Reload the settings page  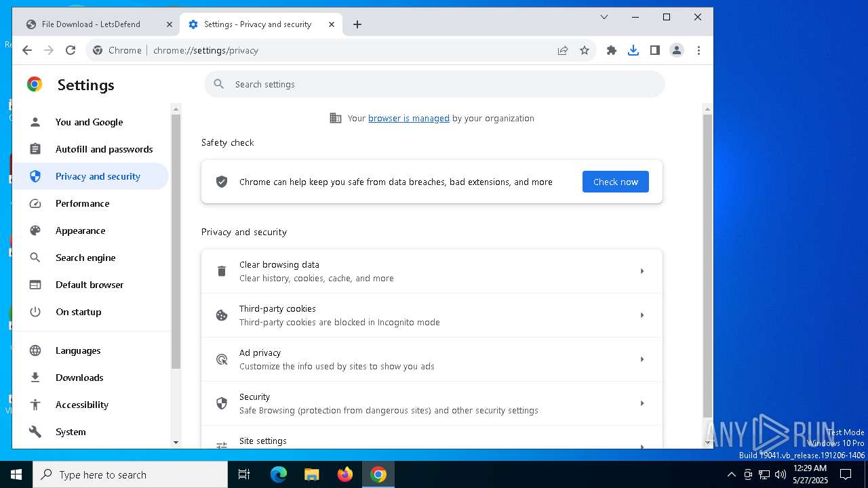(x=71, y=50)
